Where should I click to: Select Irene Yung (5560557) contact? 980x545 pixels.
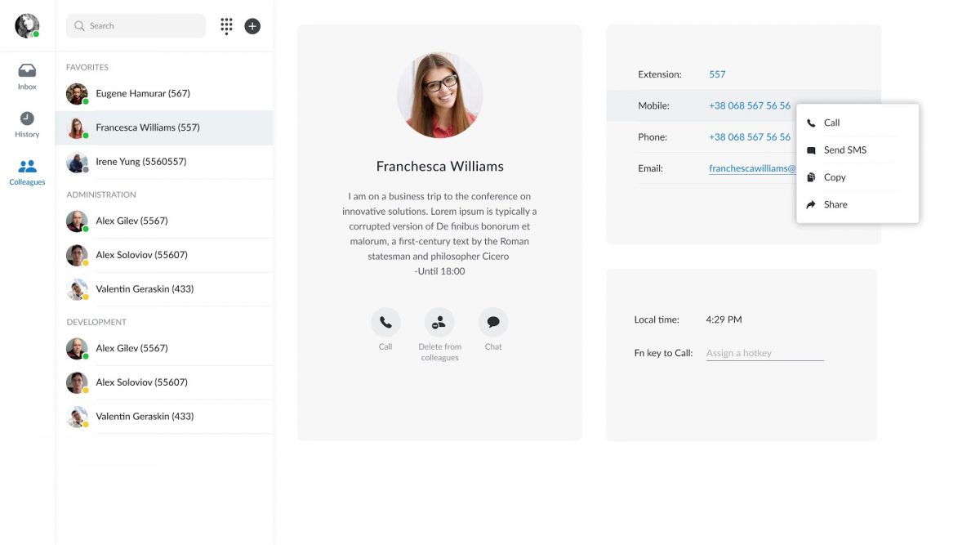tap(140, 162)
